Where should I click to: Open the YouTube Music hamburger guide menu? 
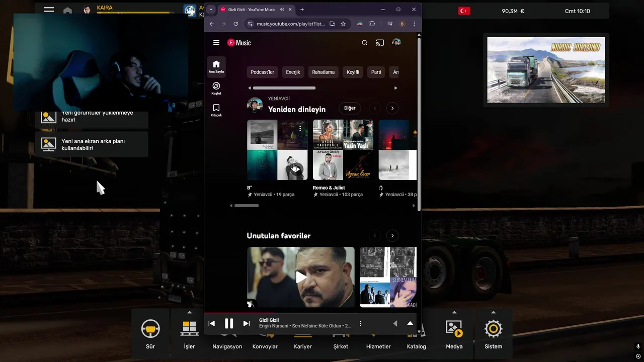(216, 43)
